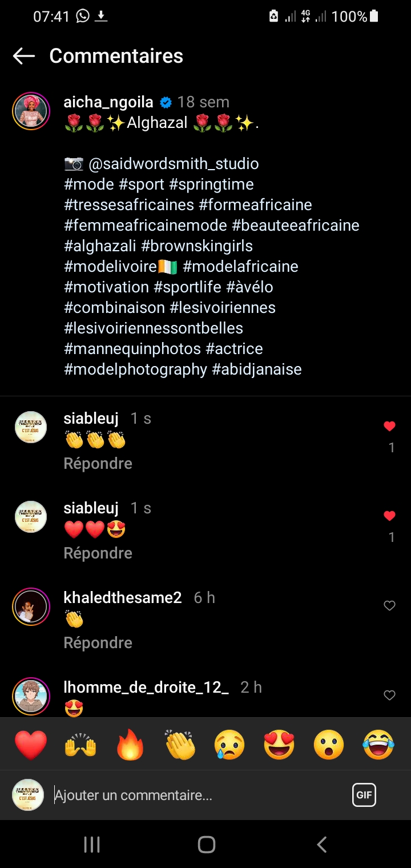Insert the laughing tears emoji reaction

378,745
